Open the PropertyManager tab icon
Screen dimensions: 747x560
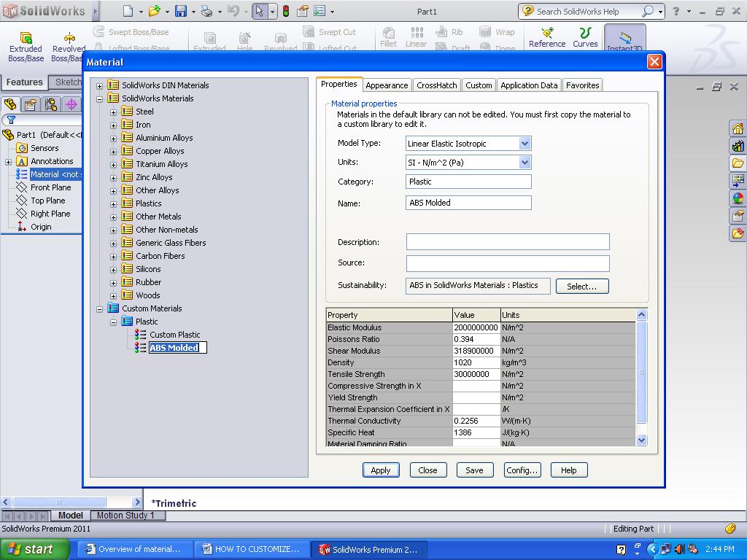[x=31, y=104]
